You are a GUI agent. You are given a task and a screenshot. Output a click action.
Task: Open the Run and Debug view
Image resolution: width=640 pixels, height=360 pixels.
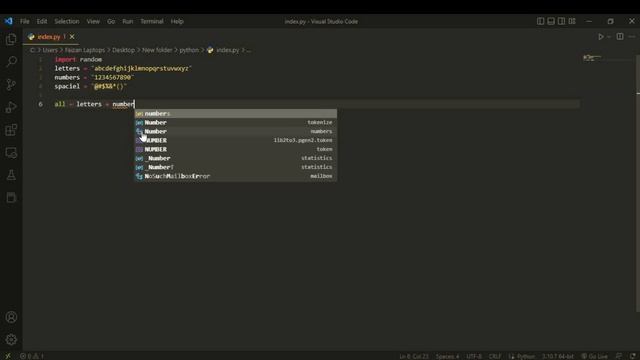pos(11,107)
